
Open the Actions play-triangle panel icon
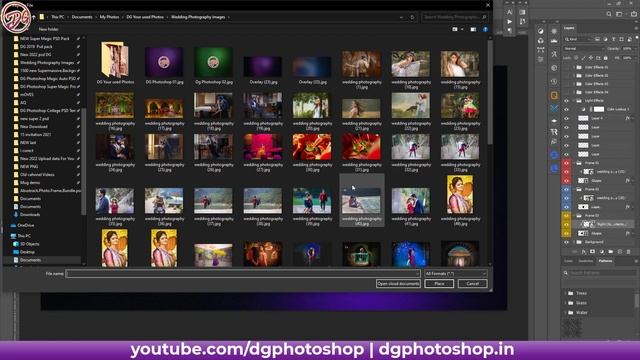click(x=509, y=21)
